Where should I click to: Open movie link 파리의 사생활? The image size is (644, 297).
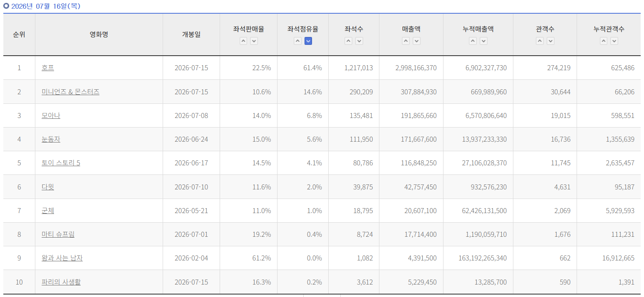61,282
